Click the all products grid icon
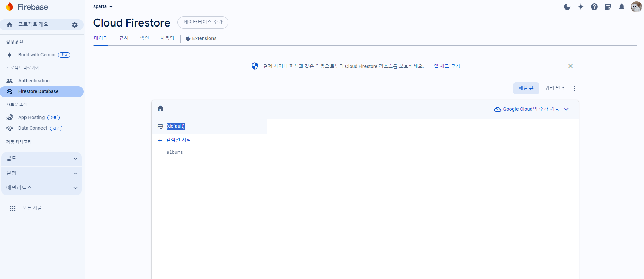This screenshot has height=279, width=644. [13, 208]
